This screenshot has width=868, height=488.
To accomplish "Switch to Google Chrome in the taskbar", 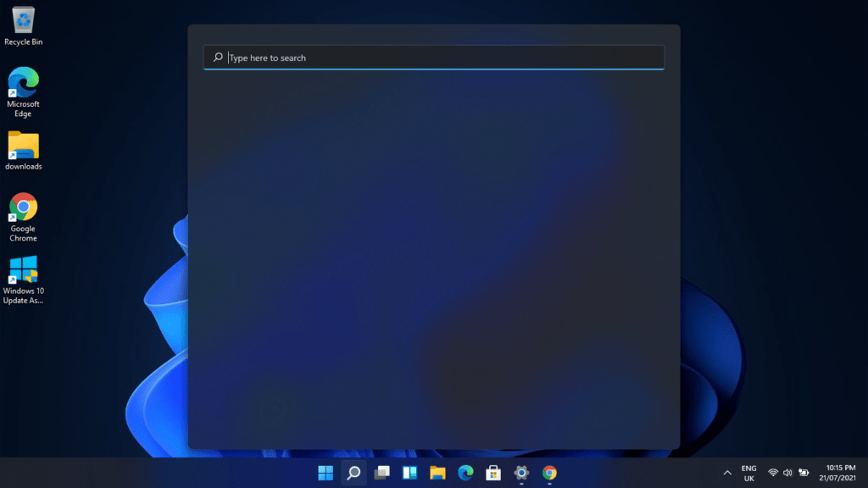I will [x=549, y=473].
